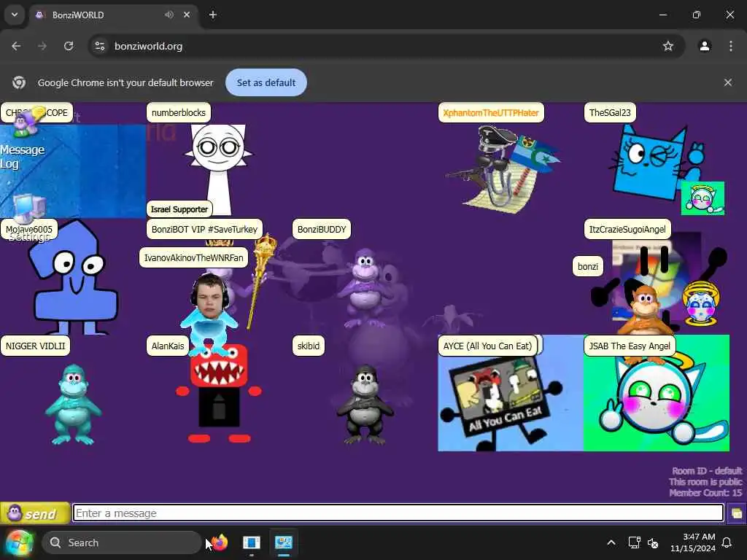Click the bonzi name tag
747x560 pixels.
click(588, 266)
